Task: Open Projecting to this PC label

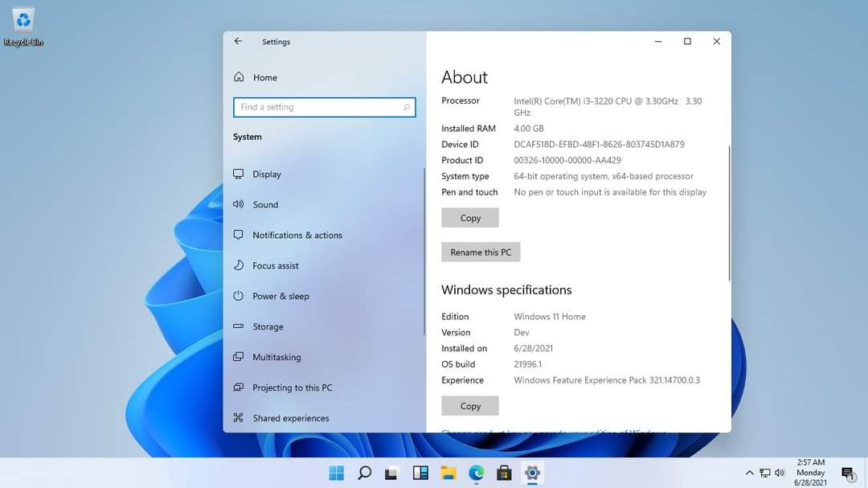Action: [293, 388]
